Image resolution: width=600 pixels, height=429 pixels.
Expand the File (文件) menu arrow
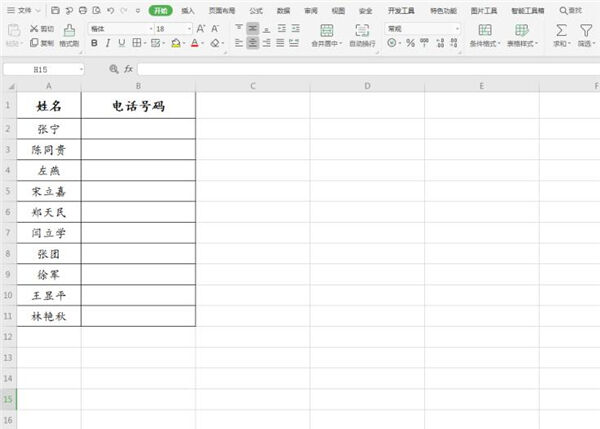coord(38,11)
